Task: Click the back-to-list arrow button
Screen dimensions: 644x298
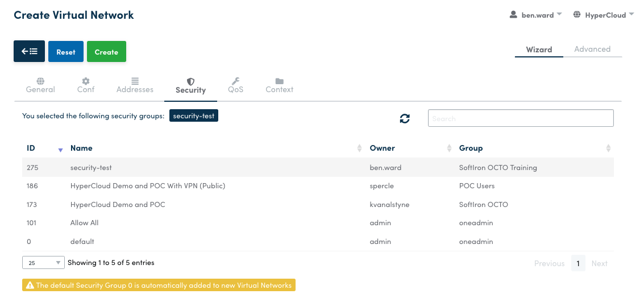Action: pyautogui.click(x=29, y=52)
